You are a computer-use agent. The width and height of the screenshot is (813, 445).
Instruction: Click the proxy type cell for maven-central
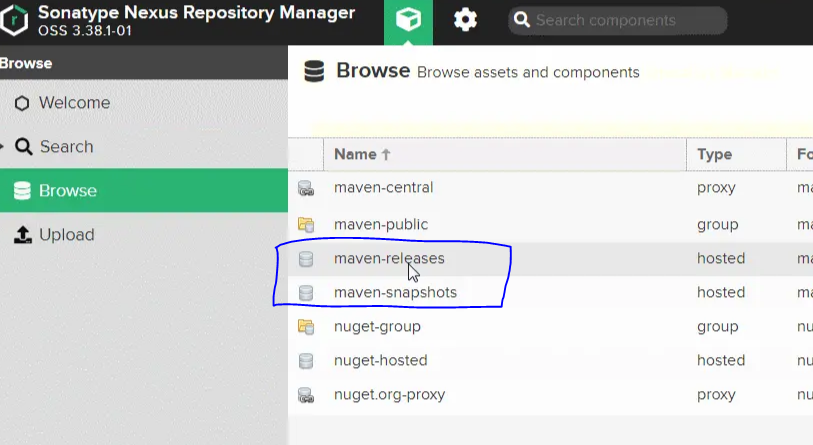tap(716, 188)
